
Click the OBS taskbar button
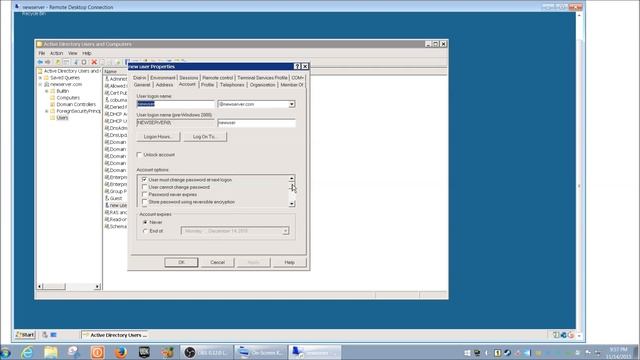point(207,352)
